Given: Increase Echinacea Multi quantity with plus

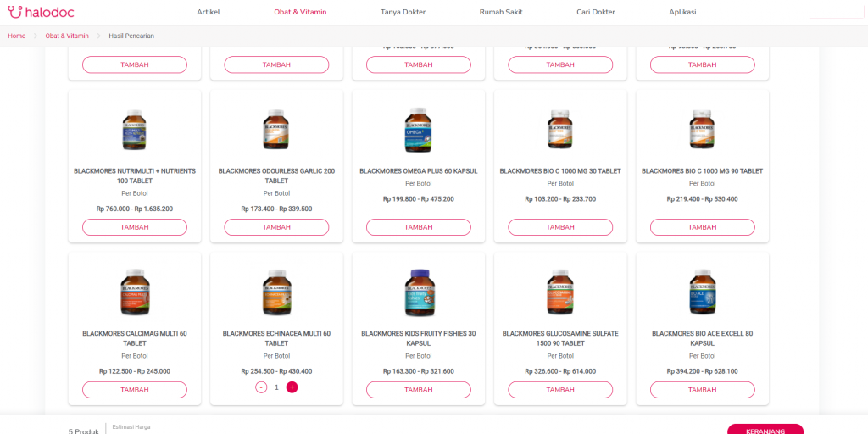Looking at the screenshot, I should click(292, 387).
